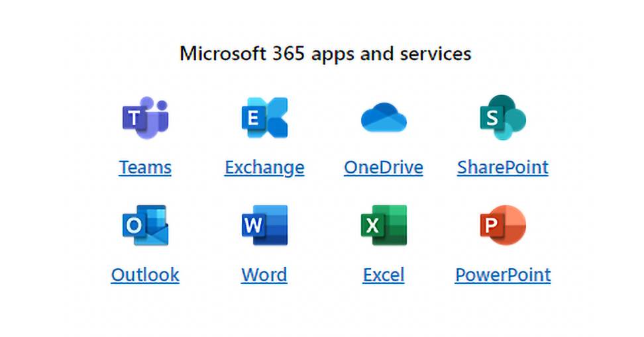Open the OneDrive cloud icon

coord(384,117)
